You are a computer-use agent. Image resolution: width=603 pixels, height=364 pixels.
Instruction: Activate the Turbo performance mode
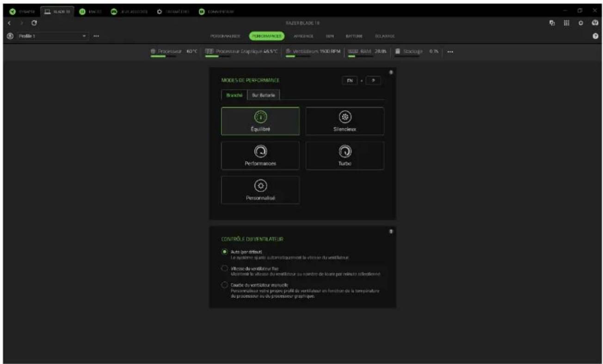point(345,155)
